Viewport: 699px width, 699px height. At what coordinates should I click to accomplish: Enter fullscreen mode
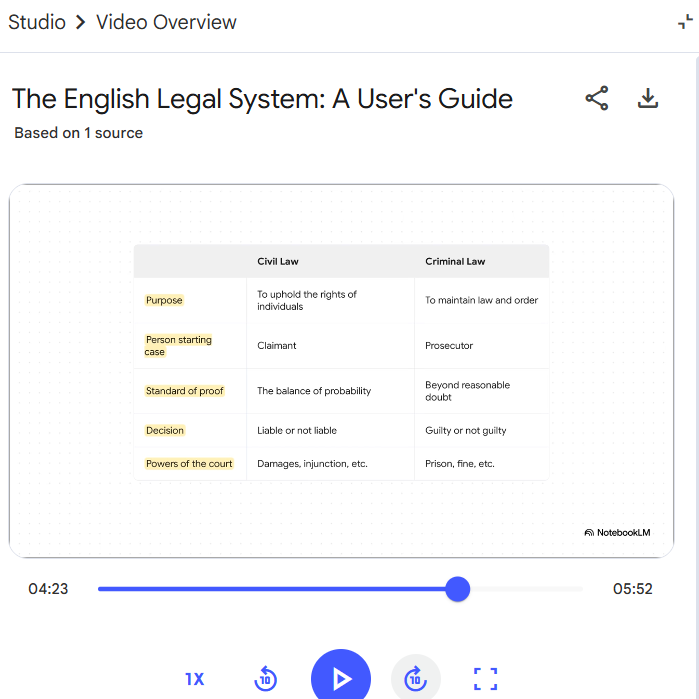tap(485, 679)
